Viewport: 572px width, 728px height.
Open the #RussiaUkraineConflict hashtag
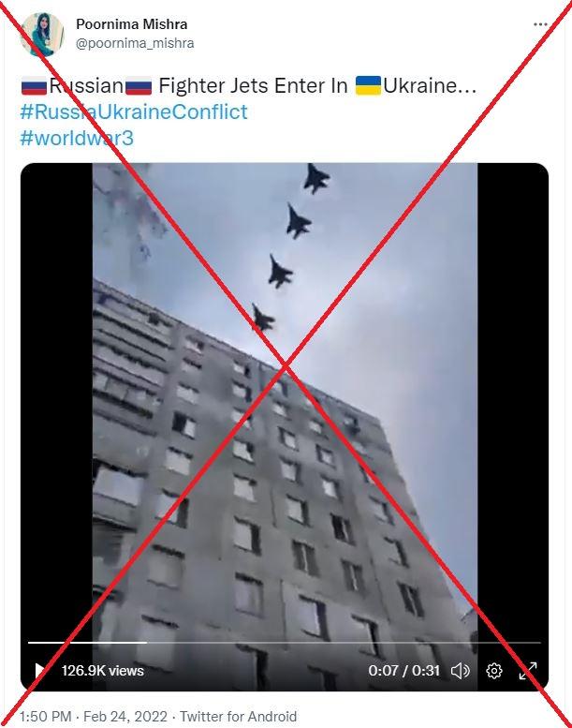tap(134, 111)
